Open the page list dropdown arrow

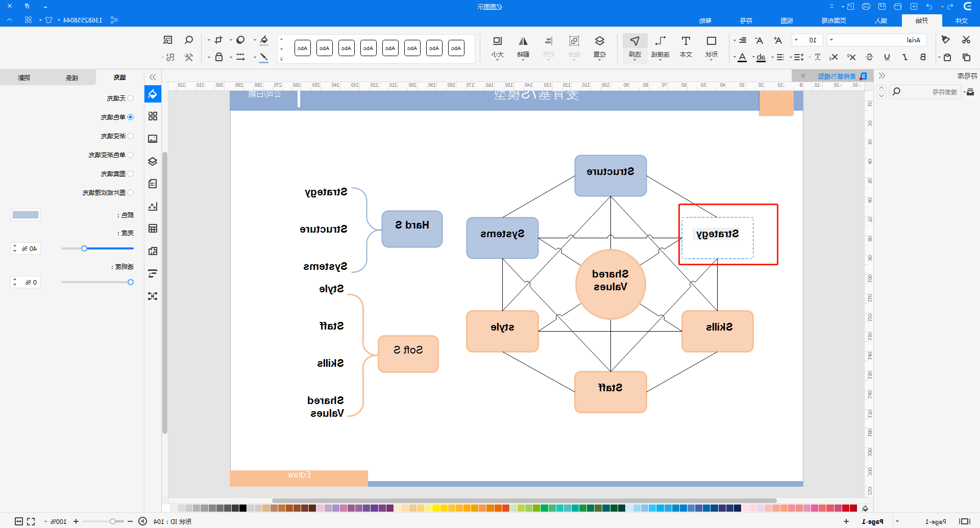point(897,521)
